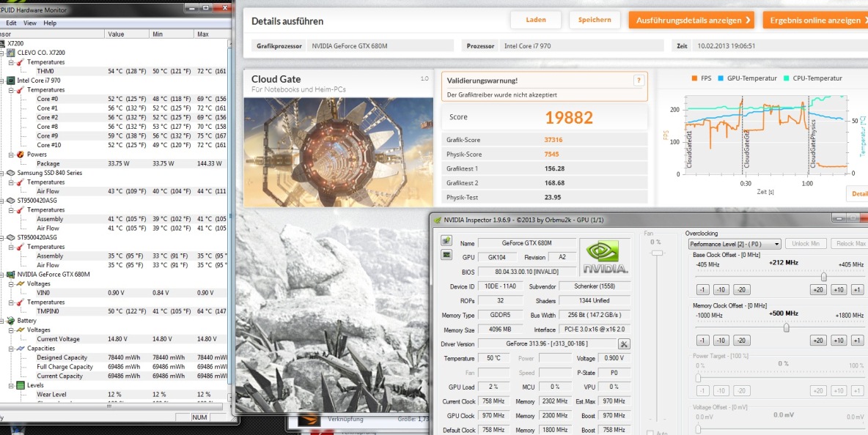Click the GPU-Temperatur legend entry
Viewport: 868px width, 435px height.
pos(747,78)
